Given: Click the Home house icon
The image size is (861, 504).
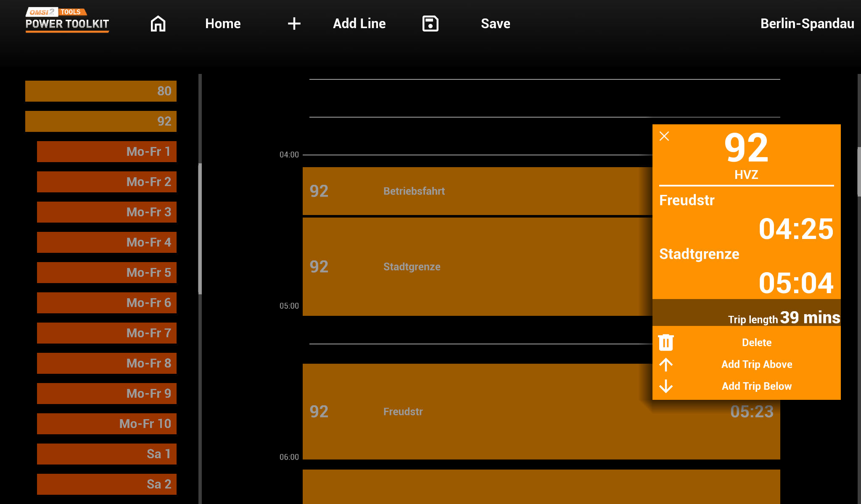Looking at the screenshot, I should [158, 24].
